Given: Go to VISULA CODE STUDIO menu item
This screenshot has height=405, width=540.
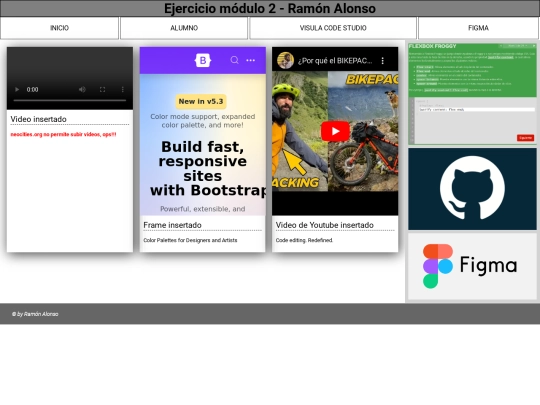Looking at the screenshot, I should point(333,28).
